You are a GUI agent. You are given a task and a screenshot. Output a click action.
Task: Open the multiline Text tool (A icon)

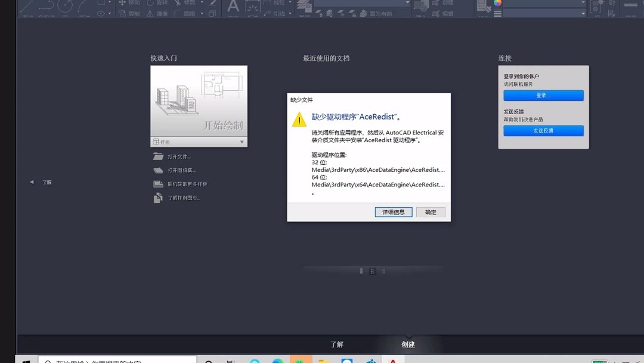(233, 7)
